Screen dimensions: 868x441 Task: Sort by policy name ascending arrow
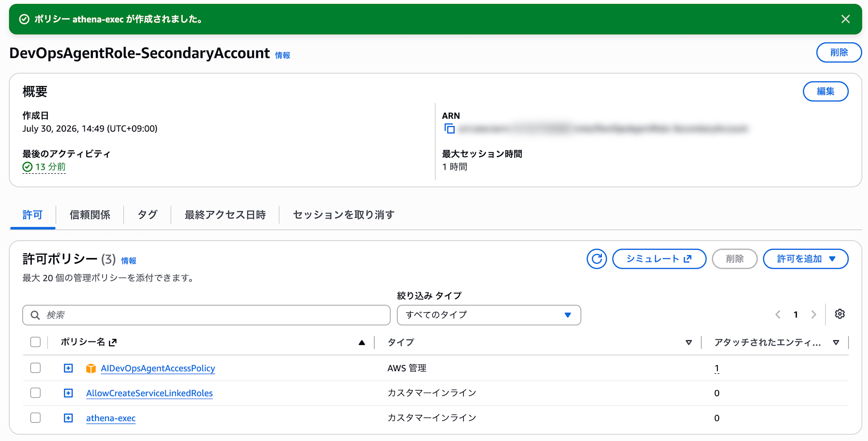click(x=362, y=343)
